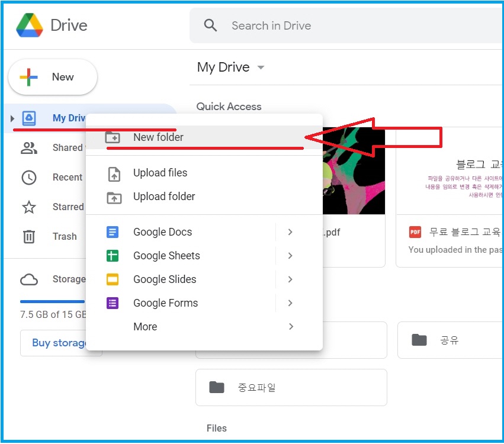Screen dimensions: 504x444
Task: Expand the Google Docs submenu arrow
Action: (290, 232)
